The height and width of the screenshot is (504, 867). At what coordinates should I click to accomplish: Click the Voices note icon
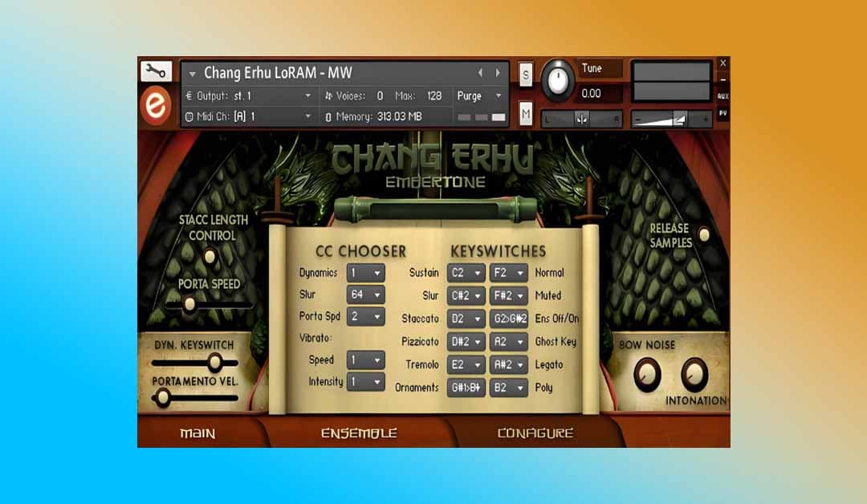329,96
